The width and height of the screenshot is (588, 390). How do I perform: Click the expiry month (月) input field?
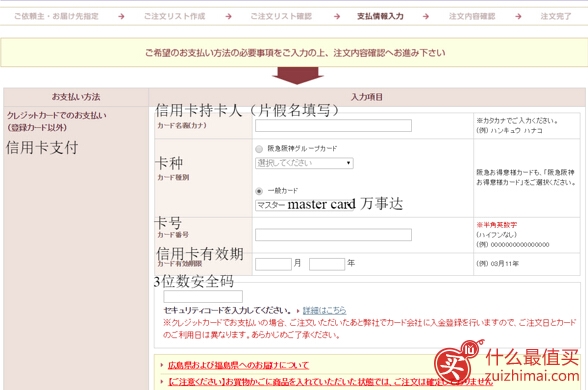point(273,264)
